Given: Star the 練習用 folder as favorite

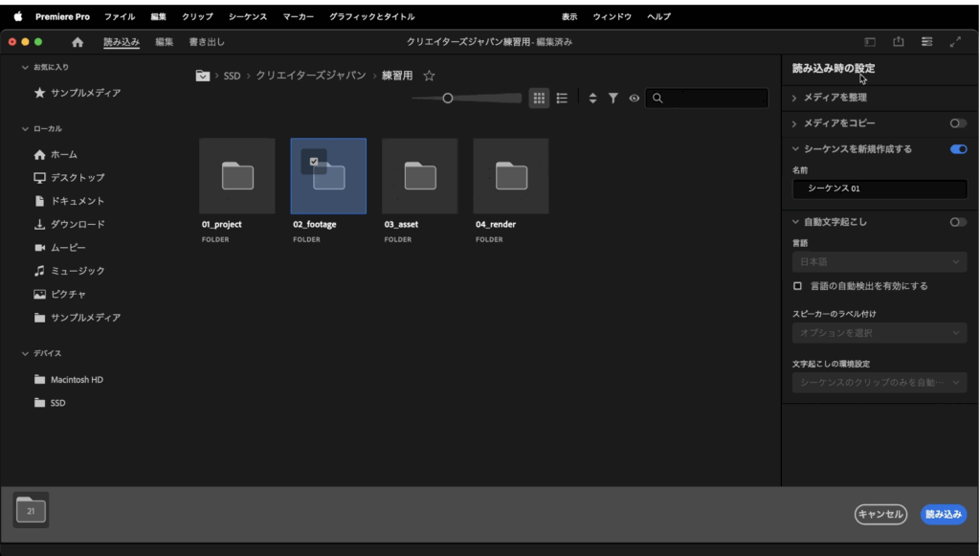Looking at the screenshot, I should (x=430, y=76).
